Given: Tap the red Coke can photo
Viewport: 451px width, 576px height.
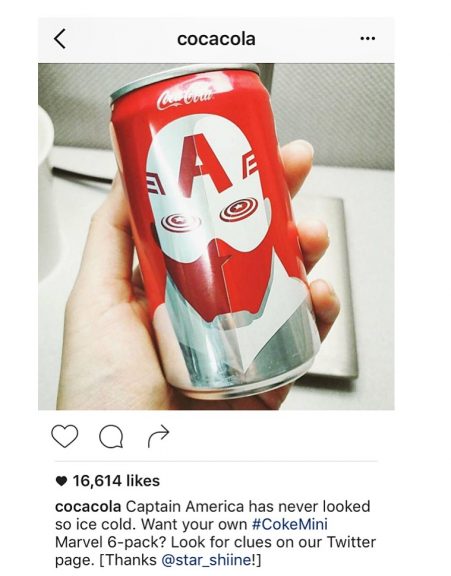Looking at the screenshot, I should click(216, 237).
